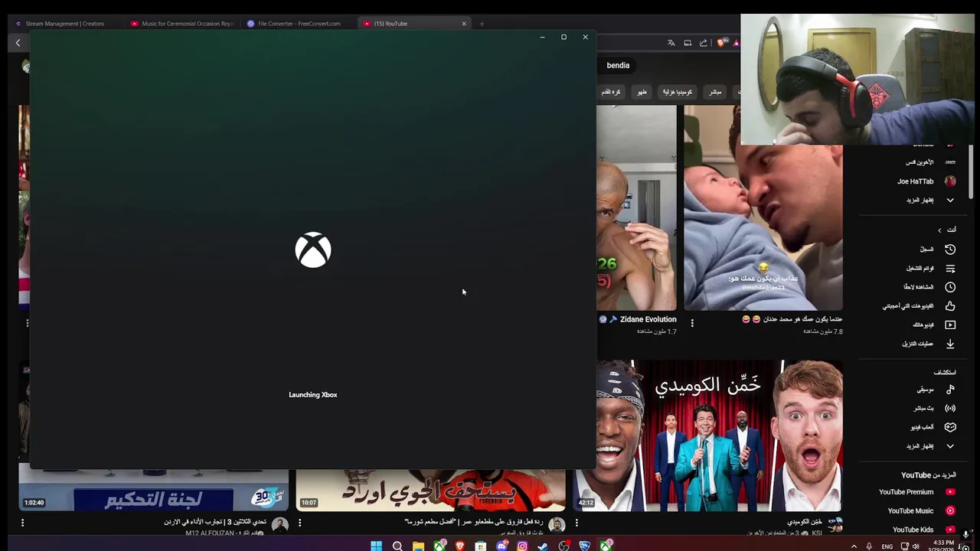Viewport: 980px width, 551px height.
Task: Open Microsoft Store from taskbar
Action: pos(481,546)
